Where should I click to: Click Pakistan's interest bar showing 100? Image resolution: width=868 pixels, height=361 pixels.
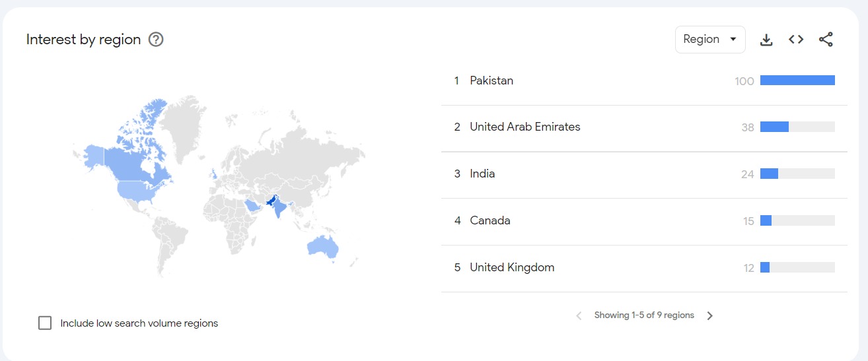(x=797, y=81)
